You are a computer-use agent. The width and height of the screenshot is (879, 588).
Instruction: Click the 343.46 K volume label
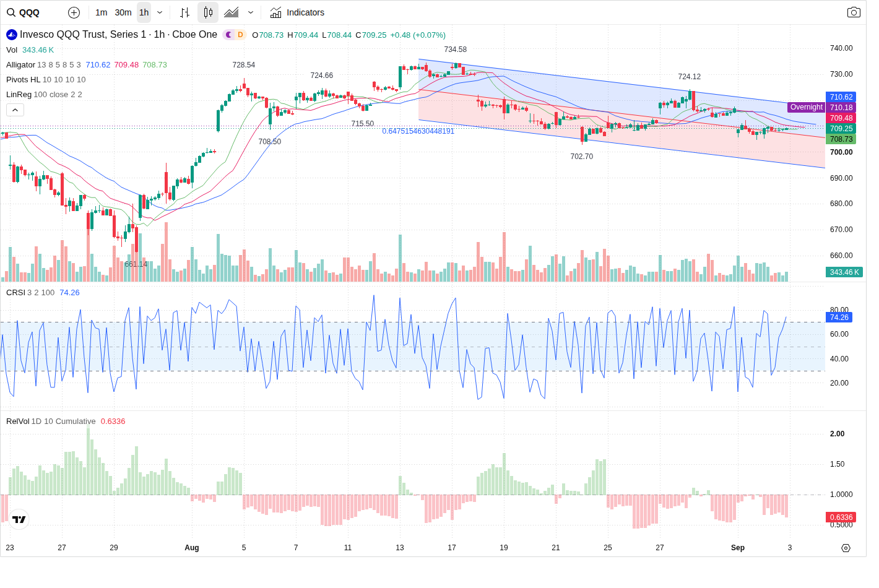[x=844, y=272]
